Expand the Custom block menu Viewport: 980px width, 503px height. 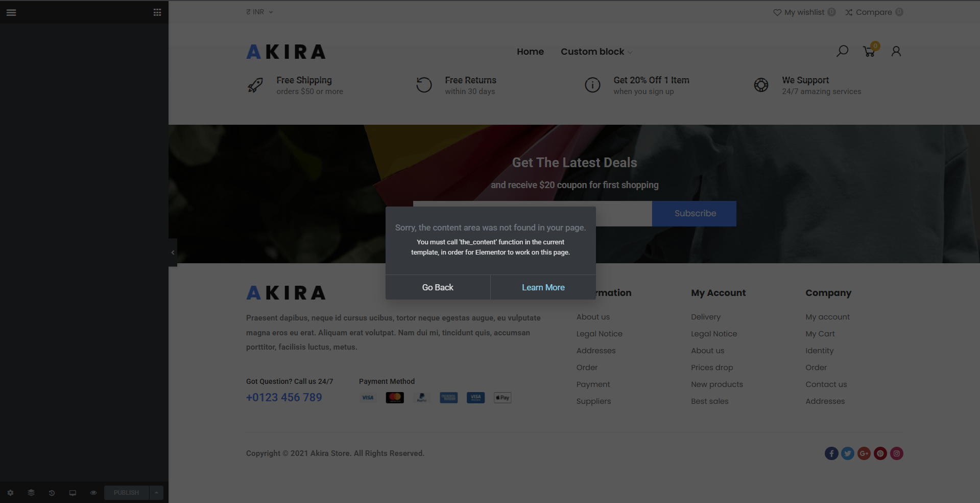pyautogui.click(x=596, y=52)
